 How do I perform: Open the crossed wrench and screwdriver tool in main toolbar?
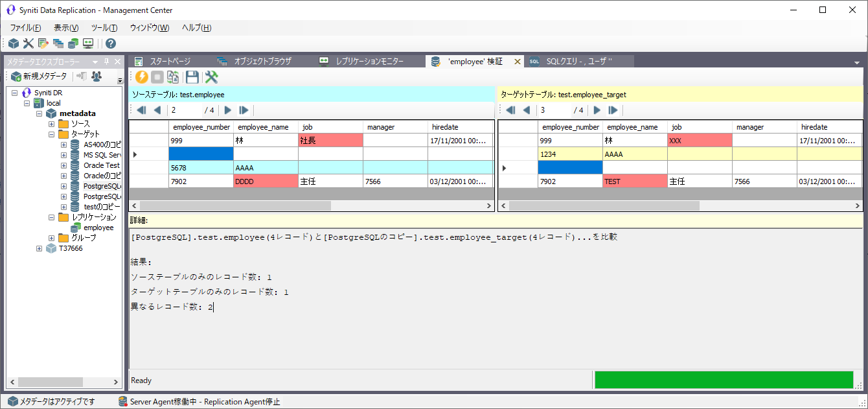click(x=28, y=43)
